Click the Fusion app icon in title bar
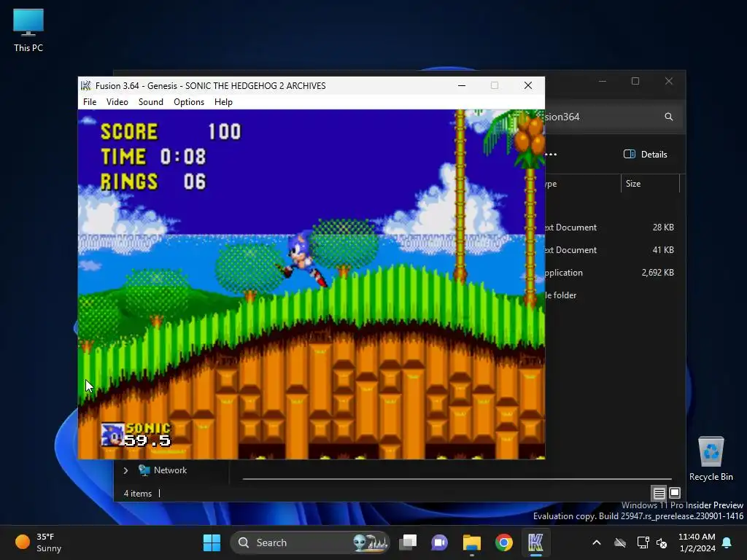Screen dimensions: 747x560 pyautogui.click(x=86, y=86)
